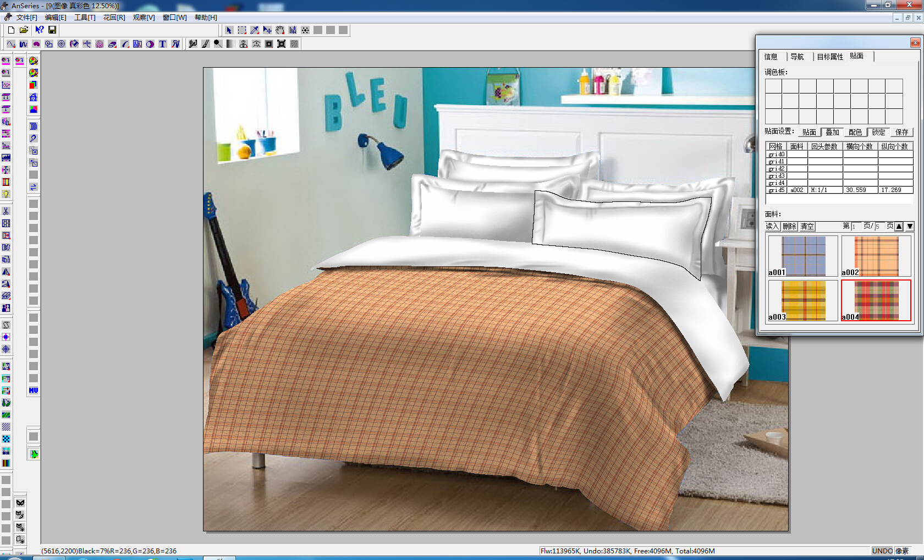The height and width of the screenshot is (560, 924).
Task: Click the scissors tool in left sidebar
Action: (x=6, y=211)
